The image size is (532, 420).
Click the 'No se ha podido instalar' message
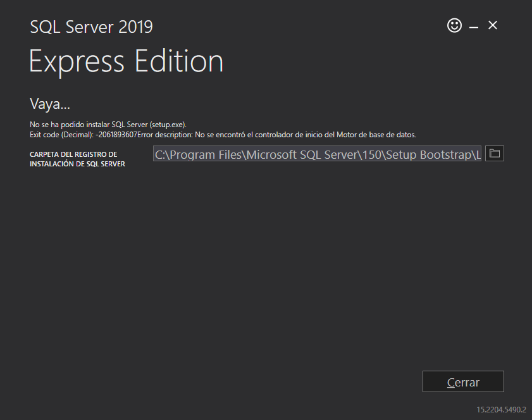108,125
